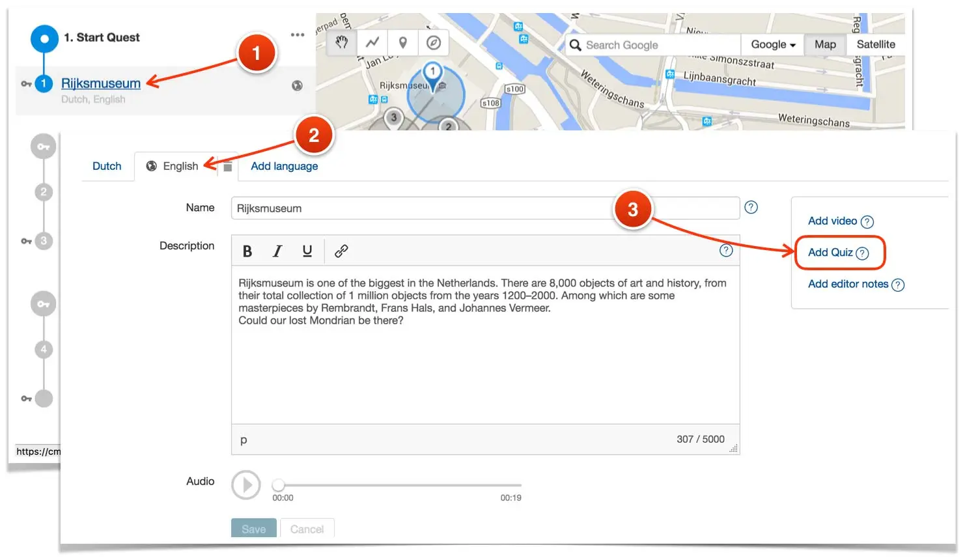Click the Cancel button

tap(307, 527)
